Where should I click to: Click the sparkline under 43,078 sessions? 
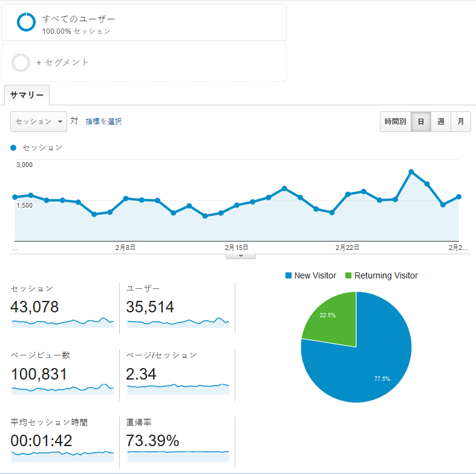[x=62, y=323]
